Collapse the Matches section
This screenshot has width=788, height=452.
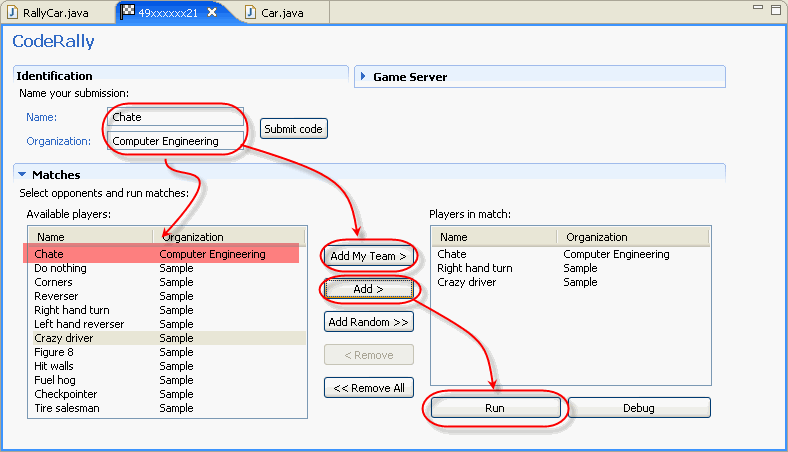(22, 174)
